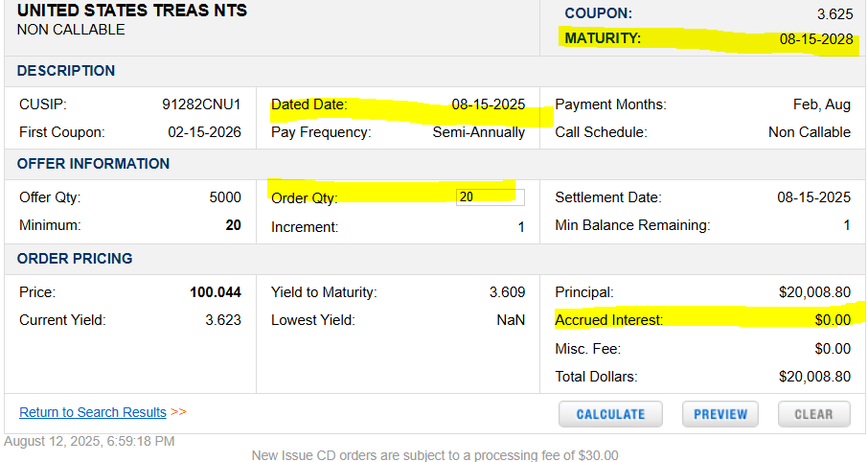Click the Accrued Interest amount $0.00

click(x=831, y=319)
